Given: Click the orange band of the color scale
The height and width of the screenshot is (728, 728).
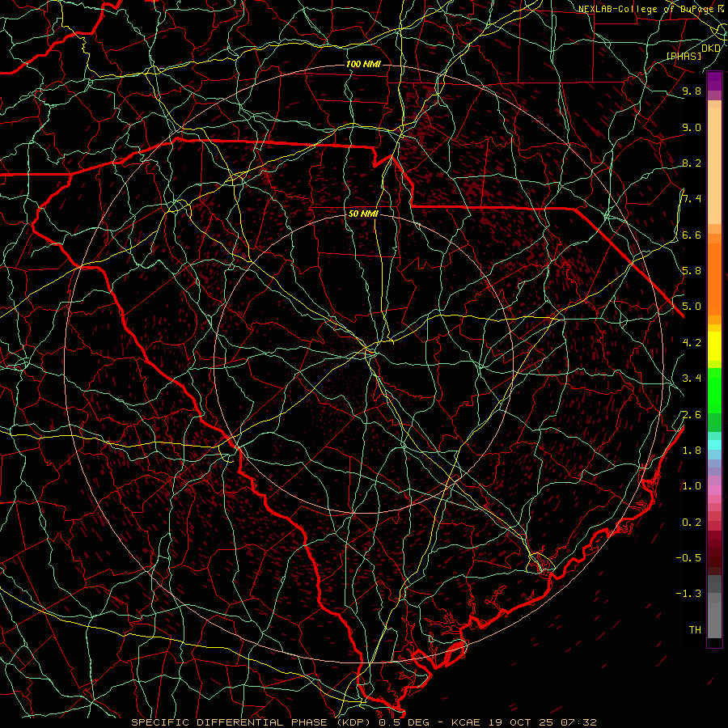Looking at the screenshot, I should point(714,280).
